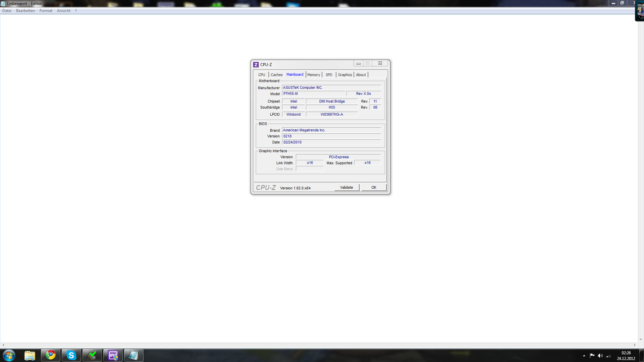
Task: Open Skype from the taskbar
Action: pyautogui.click(x=71, y=355)
